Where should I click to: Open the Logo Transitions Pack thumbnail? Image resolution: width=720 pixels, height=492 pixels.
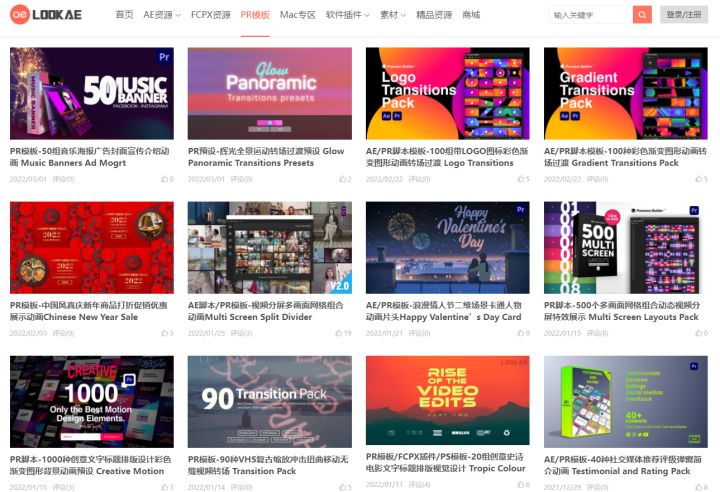pyautogui.click(x=448, y=93)
